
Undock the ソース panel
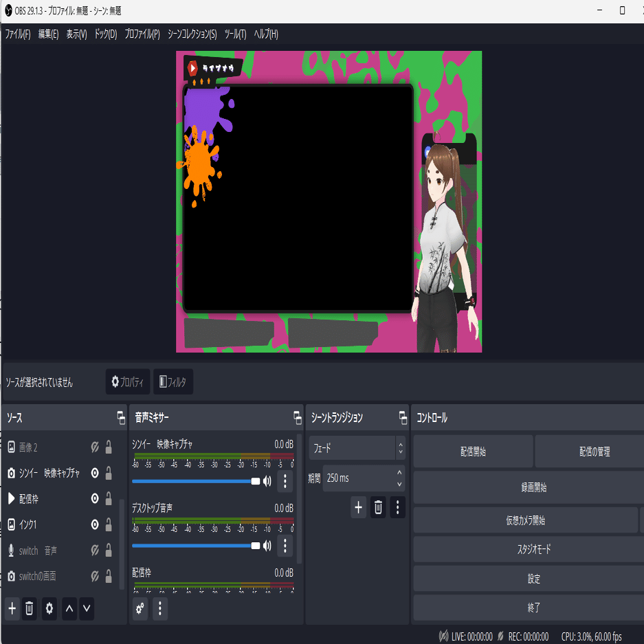point(121,418)
